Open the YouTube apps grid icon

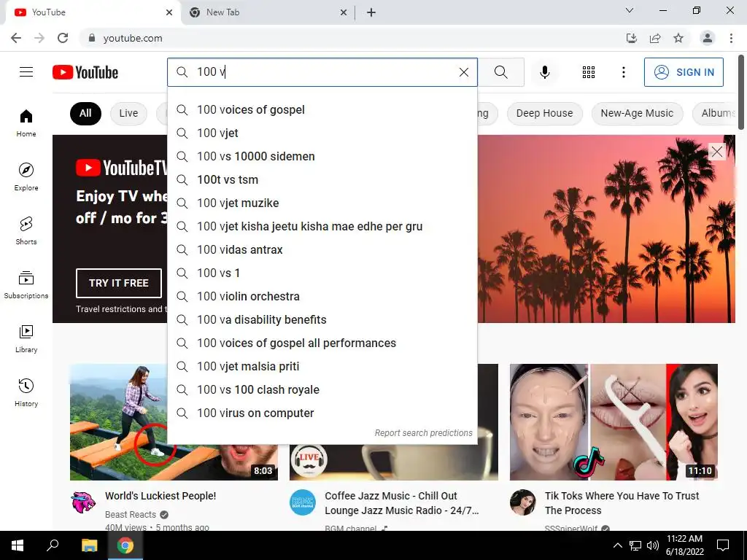pyautogui.click(x=589, y=72)
